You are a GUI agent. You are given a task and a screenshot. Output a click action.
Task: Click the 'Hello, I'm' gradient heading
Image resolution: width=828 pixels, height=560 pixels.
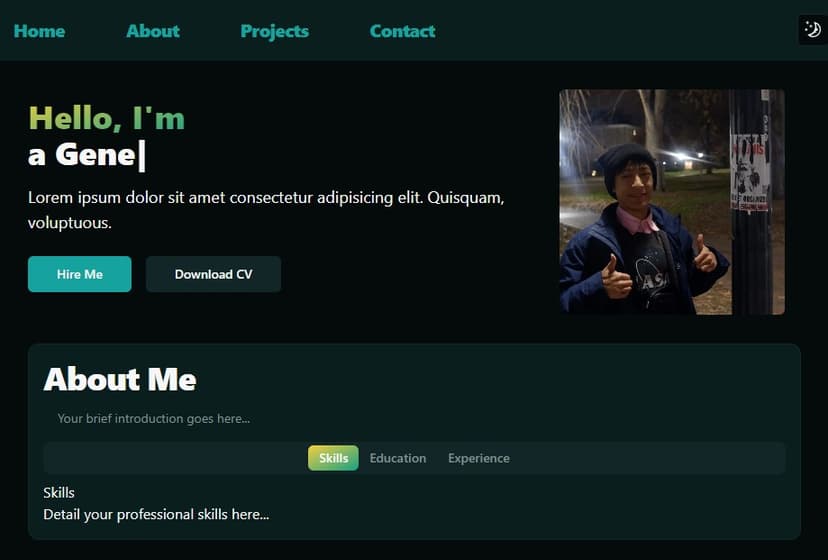tap(106, 118)
